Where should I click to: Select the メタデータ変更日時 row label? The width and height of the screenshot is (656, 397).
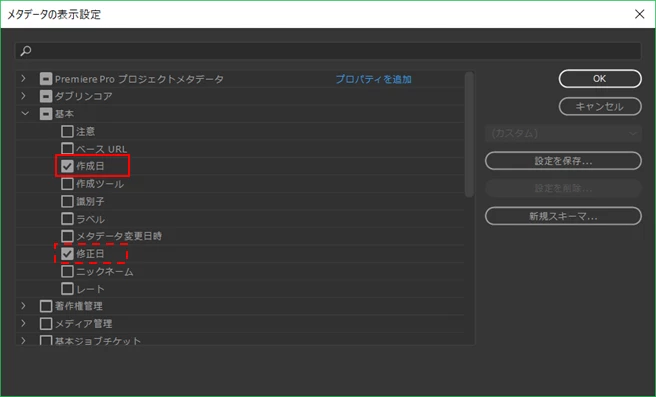click(x=119, y=236)
